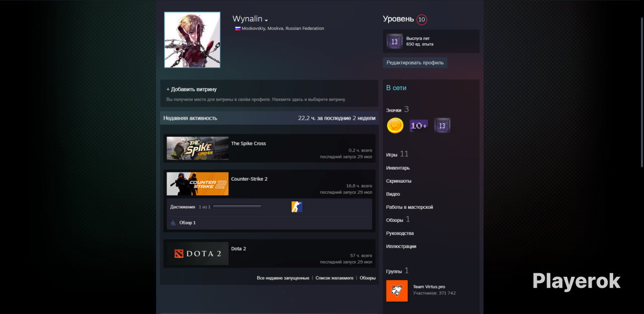
Task: Click the gold coin badge icon
Action: (x=395, y=125)
